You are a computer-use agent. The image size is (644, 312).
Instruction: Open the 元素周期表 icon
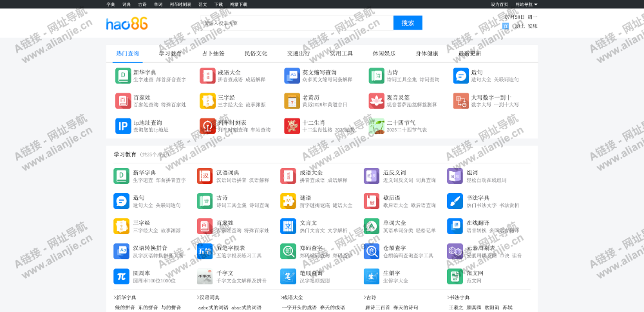(x=455, y=252)
